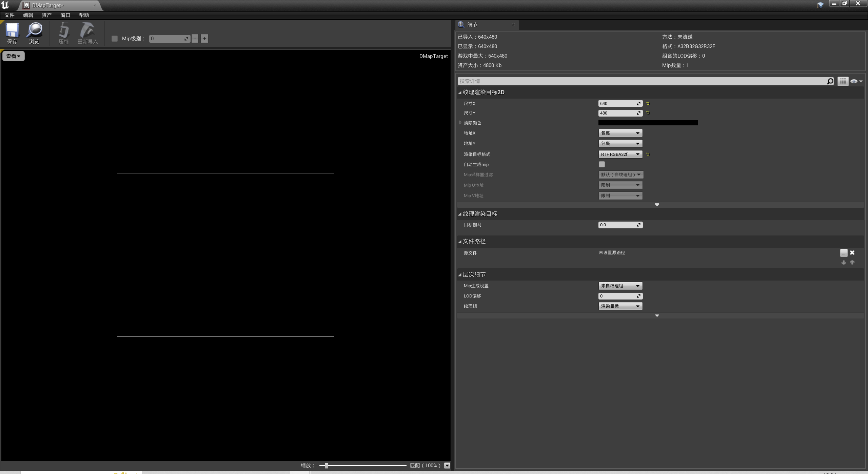Click the export-to-file down arrow icon
The image size is (868, 474).
(844, 262)
